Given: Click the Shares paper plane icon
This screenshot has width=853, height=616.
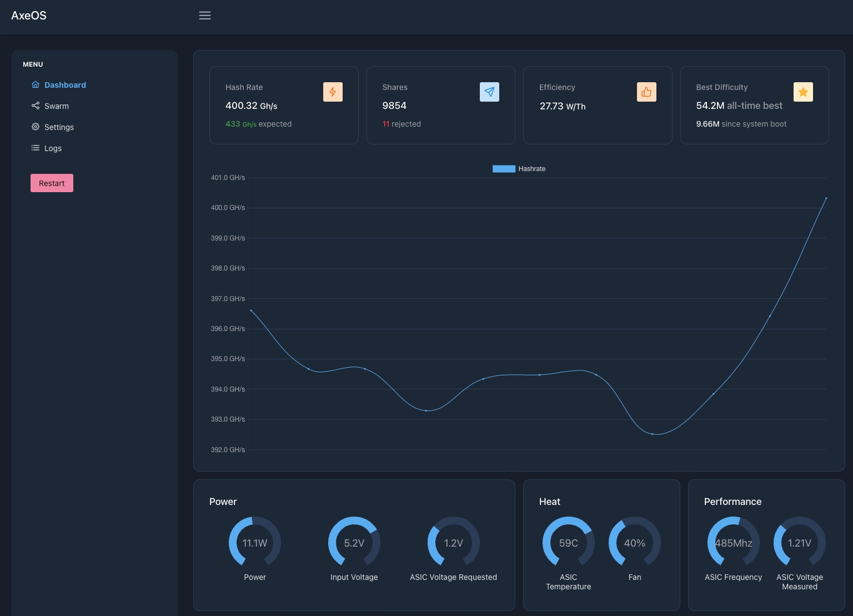Looking at the screenshot, I should (x=489, y=92).
